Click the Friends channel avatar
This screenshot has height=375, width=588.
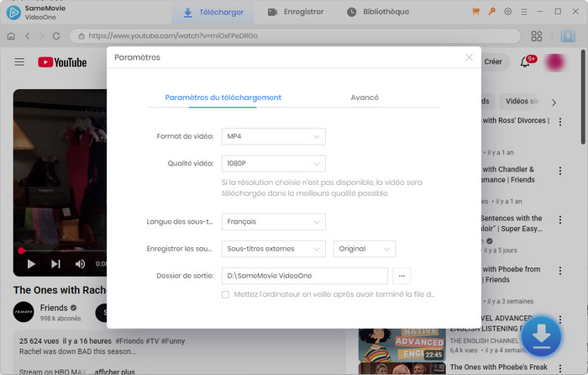tap(24, 312)
